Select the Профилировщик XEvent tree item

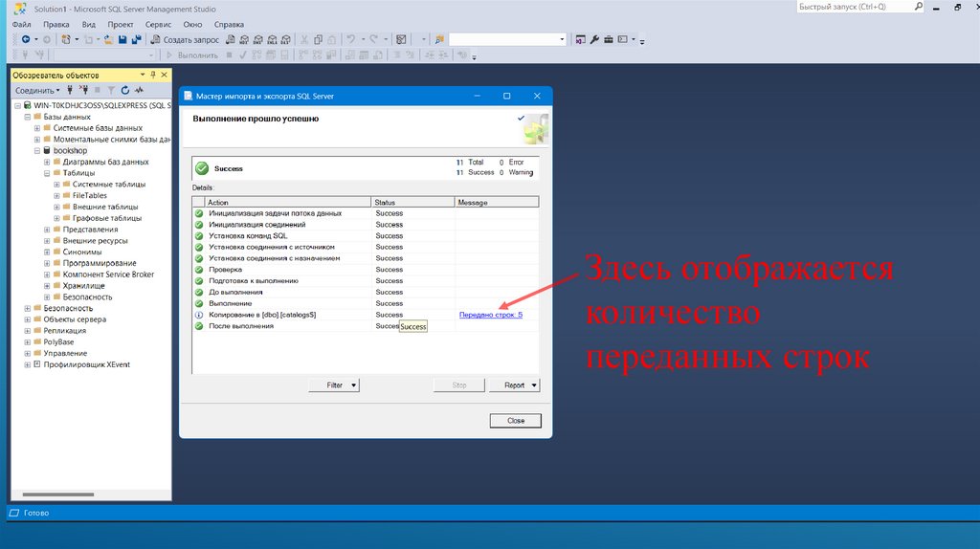(x=86, y=364)
